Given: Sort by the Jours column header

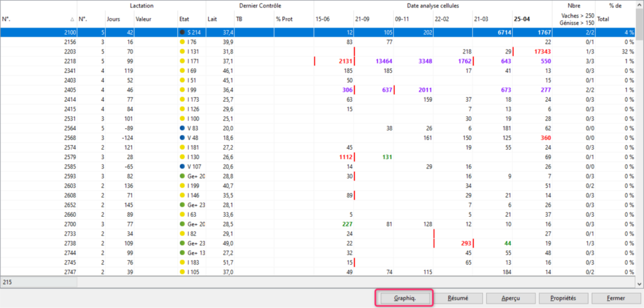Looking at the screenshot, I should [113, 19].
